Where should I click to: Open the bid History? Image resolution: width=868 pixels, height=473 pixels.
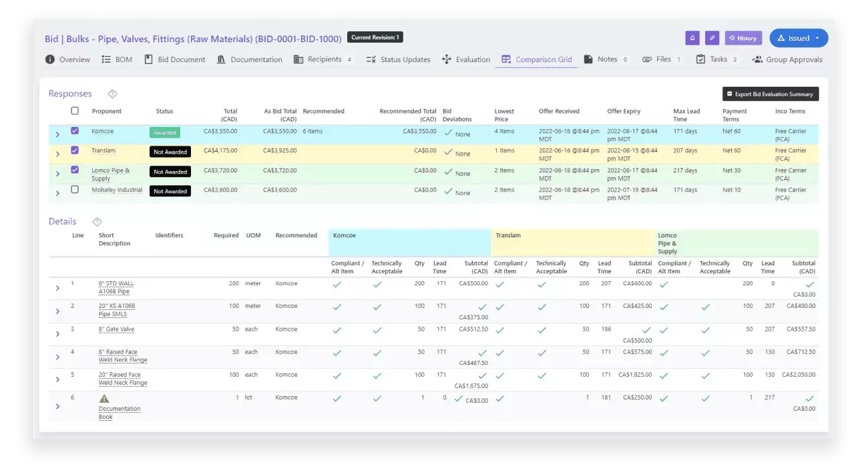[x=743, y=38]
